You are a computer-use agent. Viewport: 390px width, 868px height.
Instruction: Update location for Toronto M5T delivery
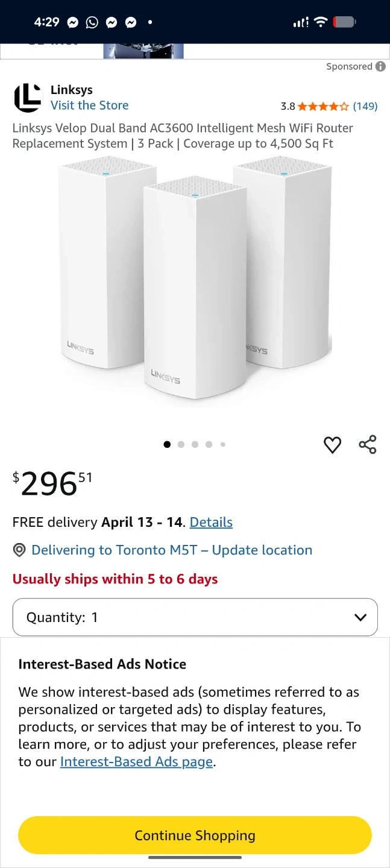click(172, 550)
